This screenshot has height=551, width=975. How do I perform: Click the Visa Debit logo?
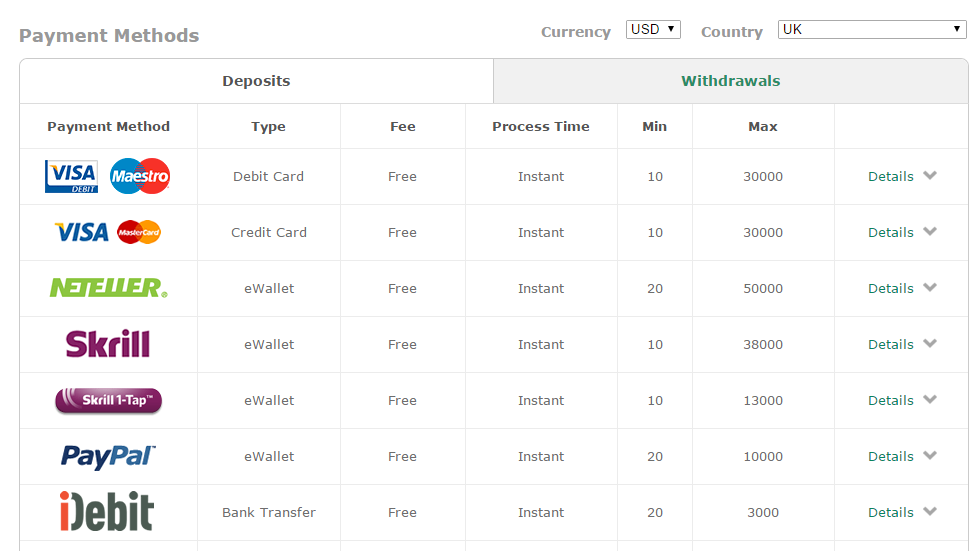71,177
